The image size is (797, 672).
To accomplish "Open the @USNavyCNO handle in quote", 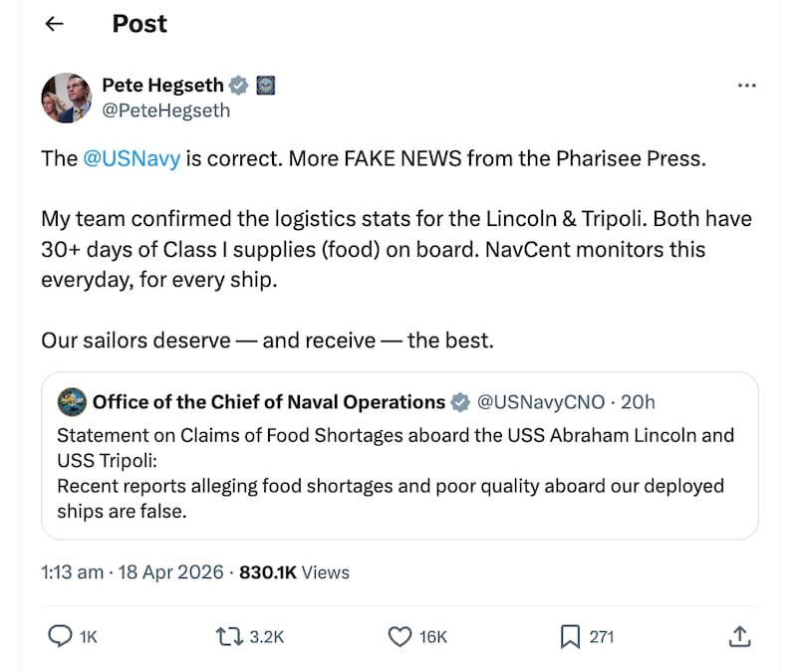I will [541, 402].
